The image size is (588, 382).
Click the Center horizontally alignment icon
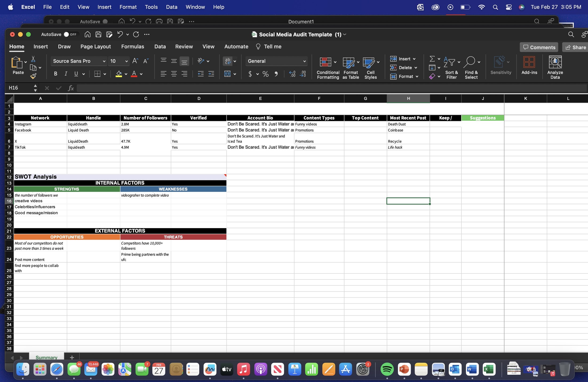pos(174,74)
